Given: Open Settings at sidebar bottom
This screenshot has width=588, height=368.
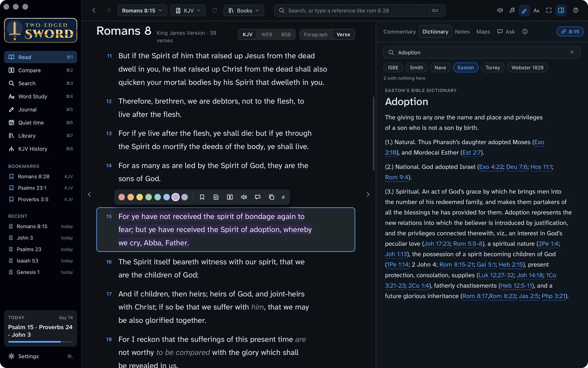Looking at the screenshot, I should tap(41, 356).
